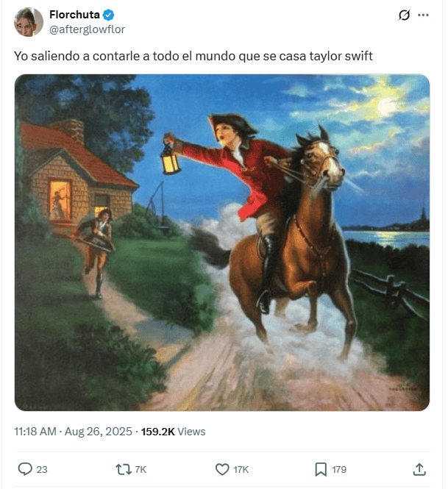Screen dimensions: 448x489
Task: Like the tweet with the heart icon
Action: pyautogui.click(x=222, y=469)
